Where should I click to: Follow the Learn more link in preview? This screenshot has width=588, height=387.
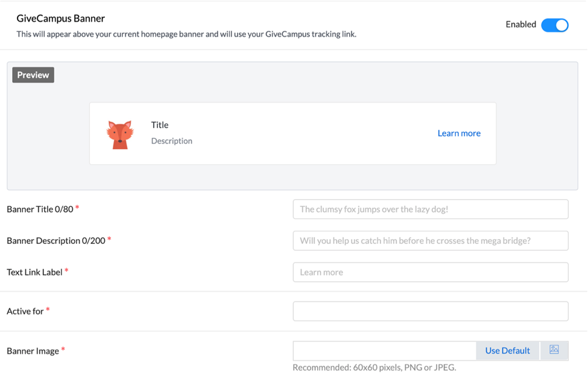click(x=459, y=133)
